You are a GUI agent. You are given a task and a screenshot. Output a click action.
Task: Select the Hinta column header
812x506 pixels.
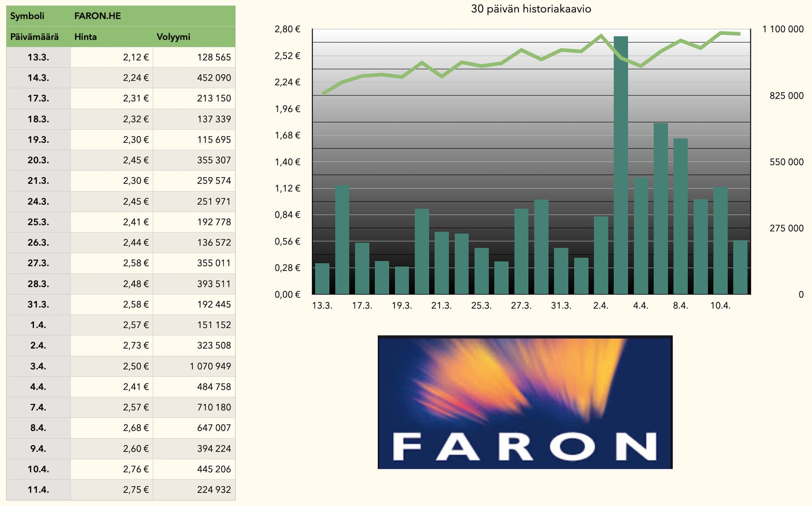pos(86,37)
